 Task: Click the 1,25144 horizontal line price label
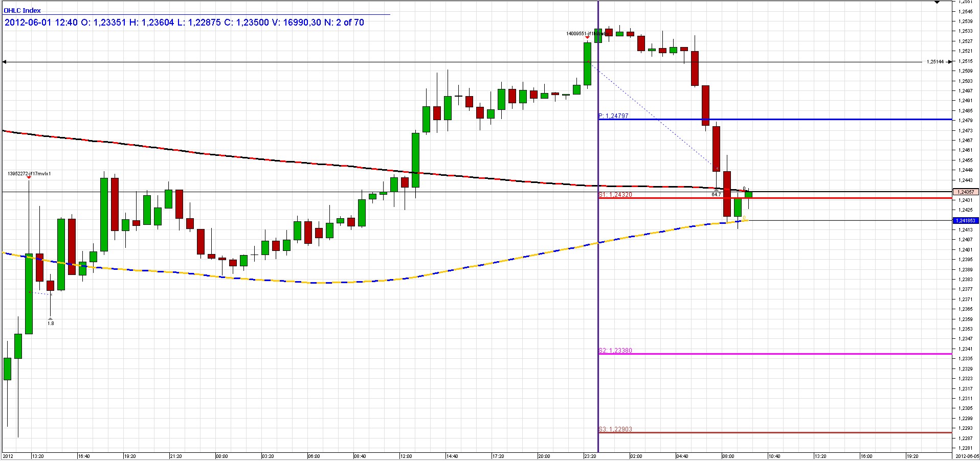click(935, 62)
